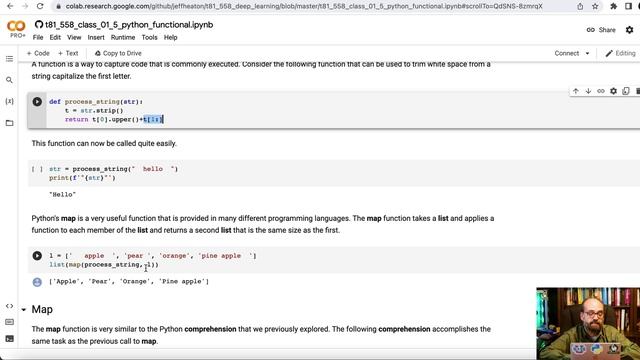Screen dimensions: 640x360
Task: Open the Help menu
Action: coord(171,37)
